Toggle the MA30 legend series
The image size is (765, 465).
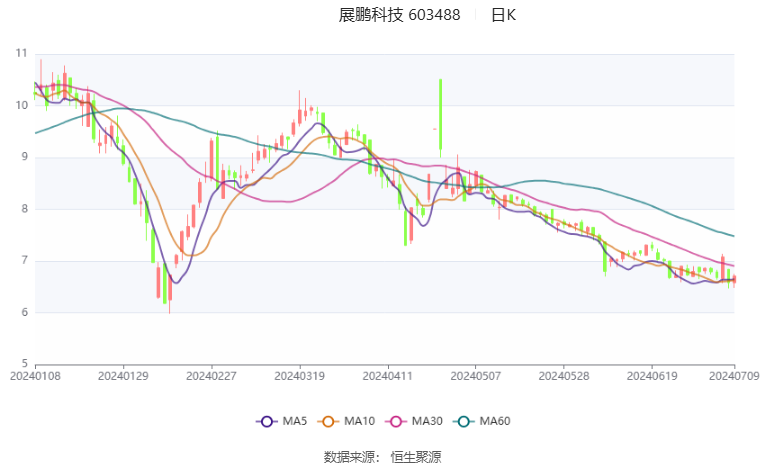[x=414, y=421]
